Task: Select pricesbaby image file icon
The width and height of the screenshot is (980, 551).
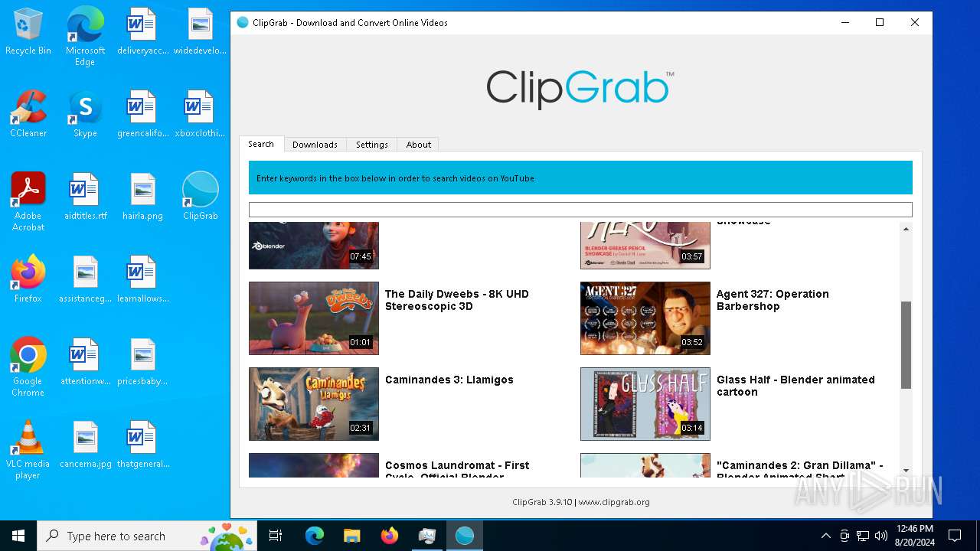Action: click(142, 362)
